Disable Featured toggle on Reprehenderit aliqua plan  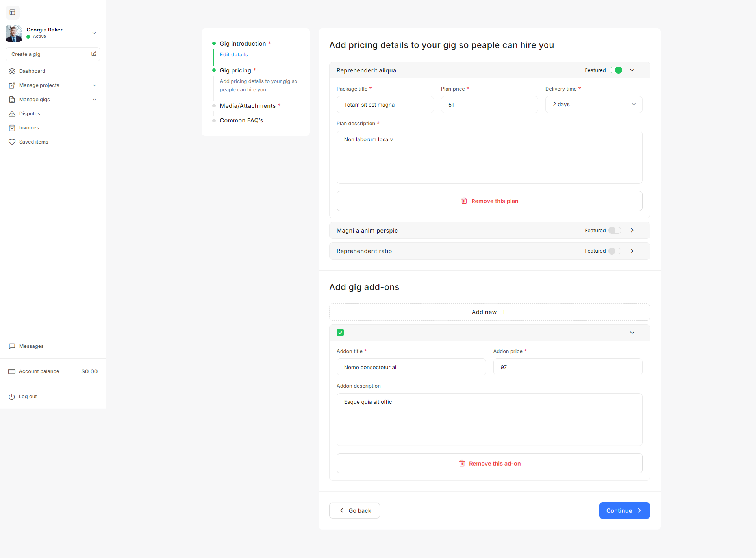click(x=615, y=70)
